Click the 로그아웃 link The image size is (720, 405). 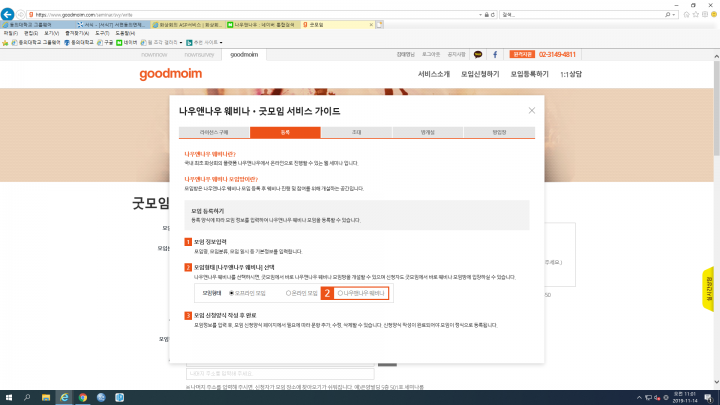click(431, 55)
